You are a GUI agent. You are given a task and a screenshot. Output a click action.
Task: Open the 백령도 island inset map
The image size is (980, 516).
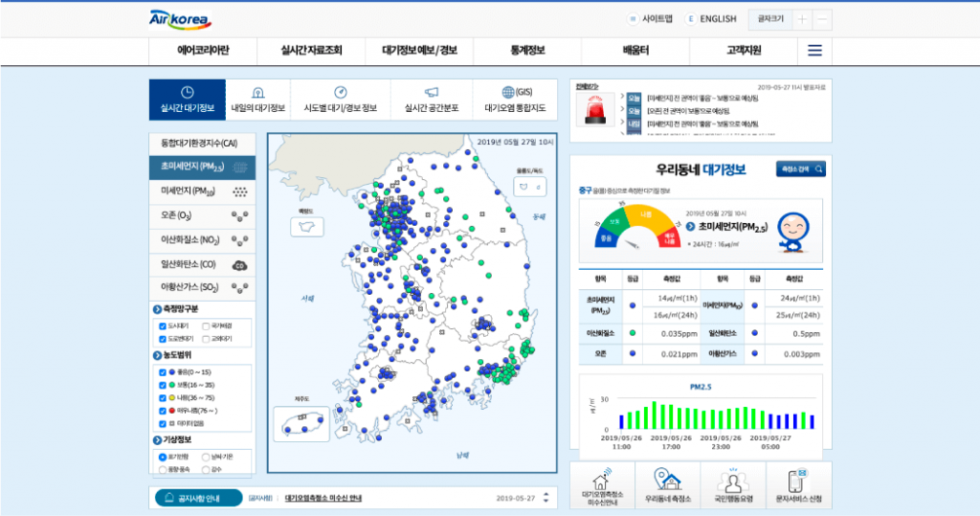point(307,227)
